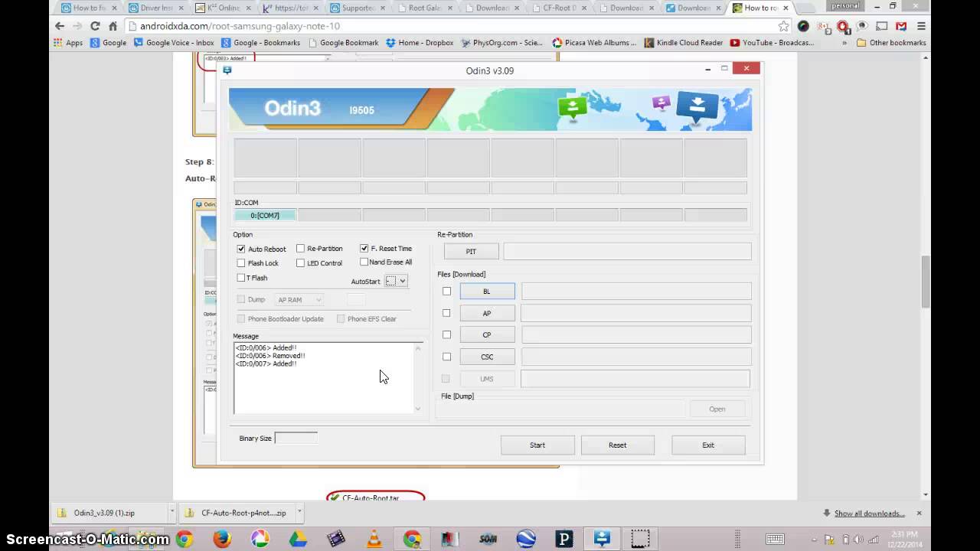Open the Odin3_v3.09 (1).zip download
Screen dimensions: 980x551
point(110,513)
